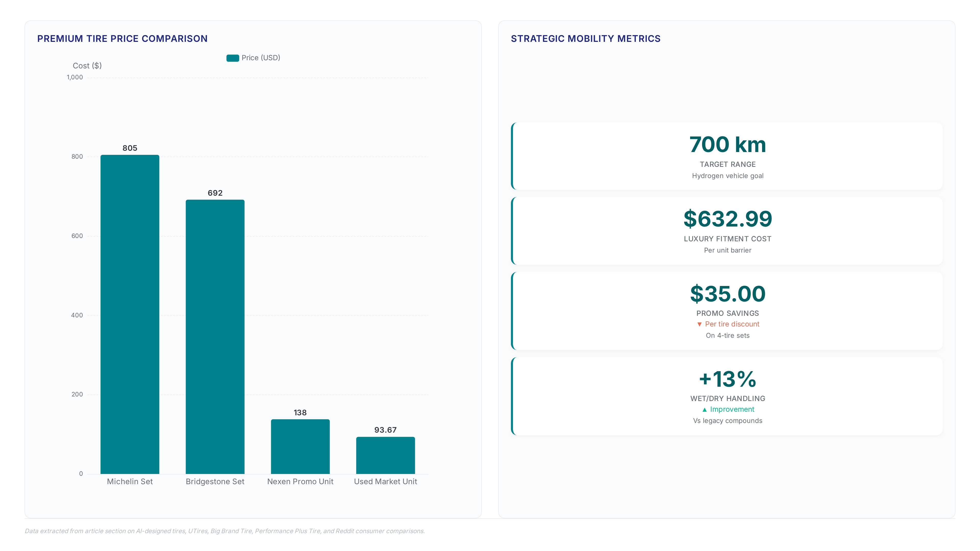Click the 0 y-axis tick label
The image size is (980, 551).
[81, 474]
